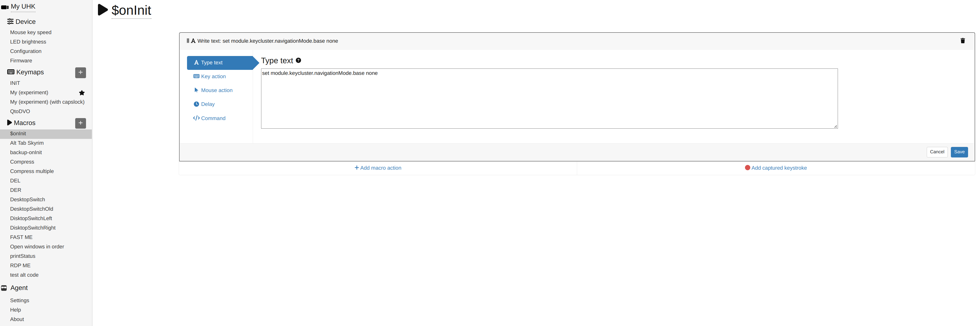Save the macro action
Viewport: 980px width, 326px height.
[959, 152]
